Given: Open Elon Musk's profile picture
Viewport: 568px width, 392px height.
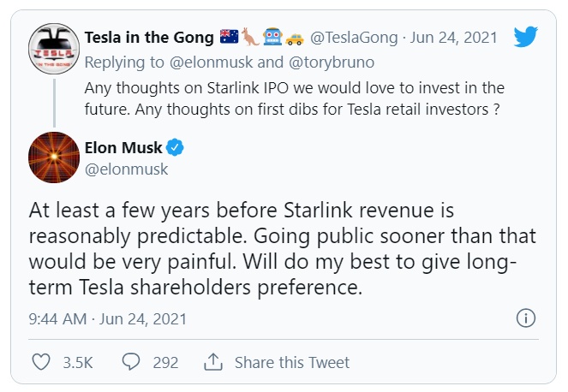Looking at the screenshot, I should (x=54, y=158).
